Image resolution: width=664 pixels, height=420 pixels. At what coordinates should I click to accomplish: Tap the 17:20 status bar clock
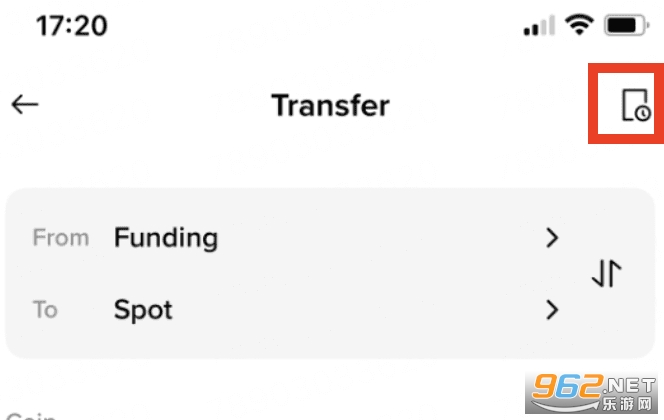click(72, 26)
